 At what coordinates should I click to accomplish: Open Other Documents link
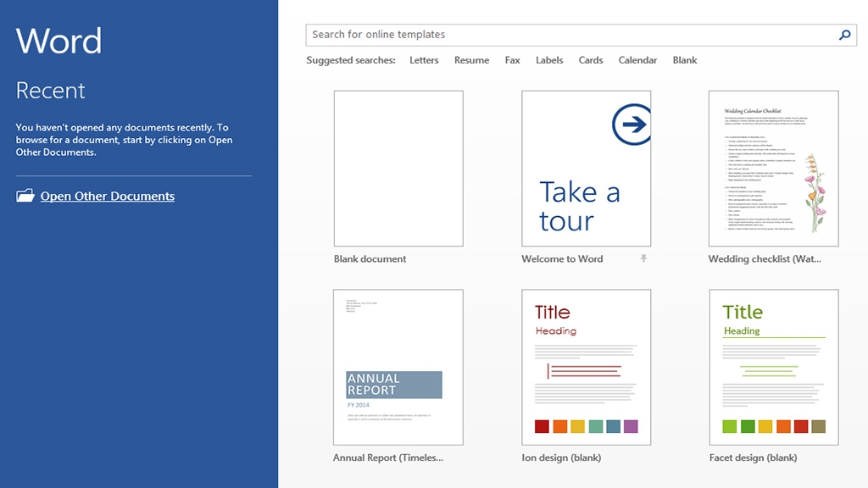coord(108,196)
